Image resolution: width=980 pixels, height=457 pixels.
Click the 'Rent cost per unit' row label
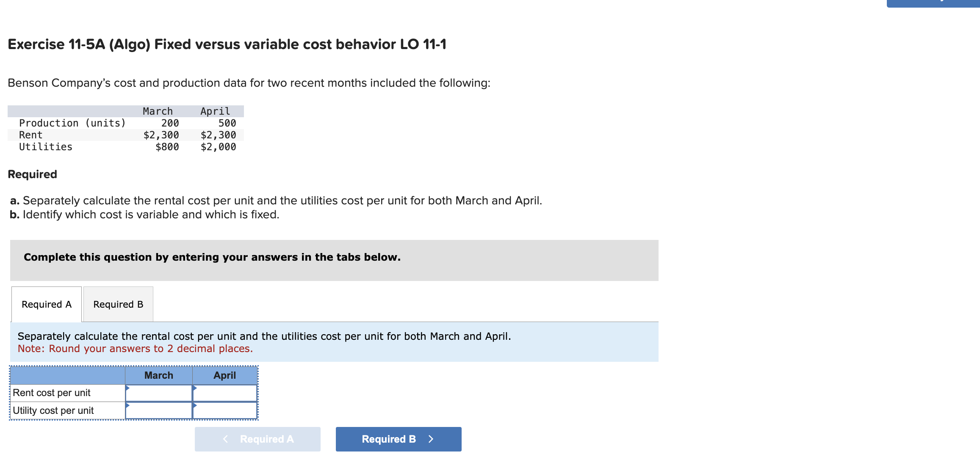tap(52, 393)
